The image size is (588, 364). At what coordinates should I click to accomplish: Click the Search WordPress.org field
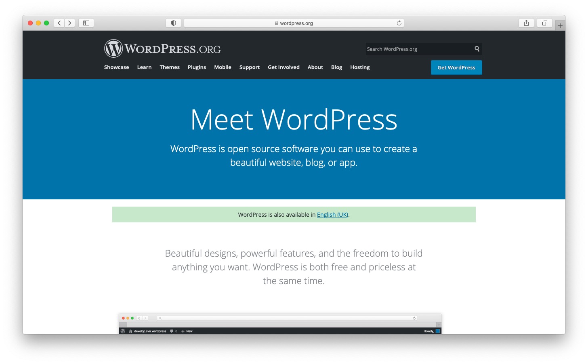418,49
